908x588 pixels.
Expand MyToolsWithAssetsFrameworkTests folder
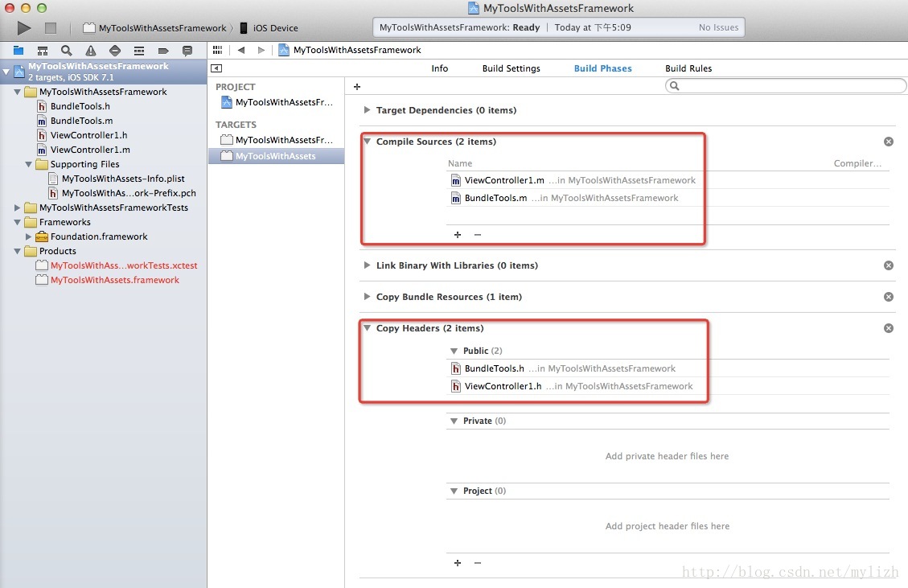pos(18,208)
